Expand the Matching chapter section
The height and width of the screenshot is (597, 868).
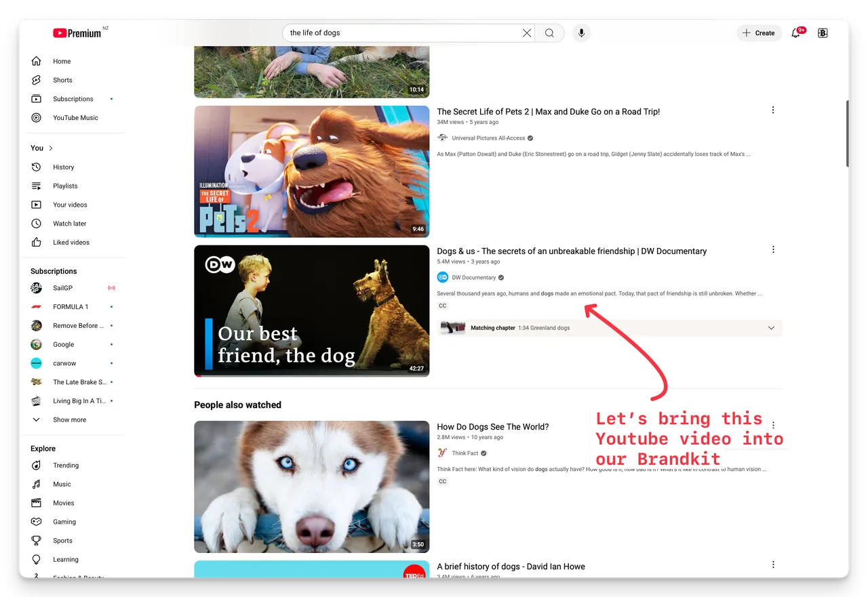tap(771, 328)
